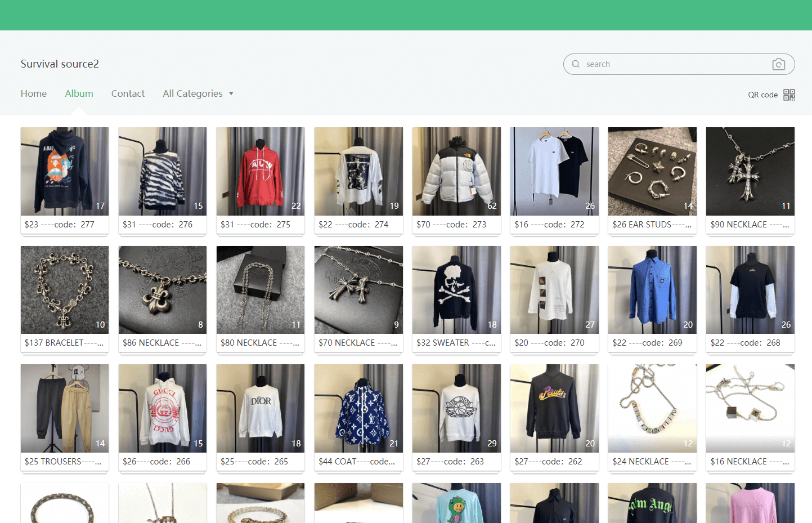This screenshot has height=523, width=812.
Task: Open the $25 code 265 Dior sweatshirt
Action: point(261,408)
